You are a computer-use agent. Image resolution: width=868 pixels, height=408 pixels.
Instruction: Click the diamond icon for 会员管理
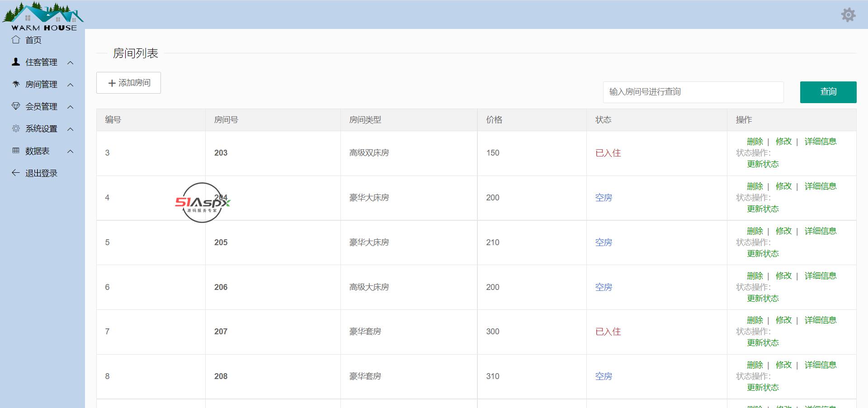click(x=16, y=106)
